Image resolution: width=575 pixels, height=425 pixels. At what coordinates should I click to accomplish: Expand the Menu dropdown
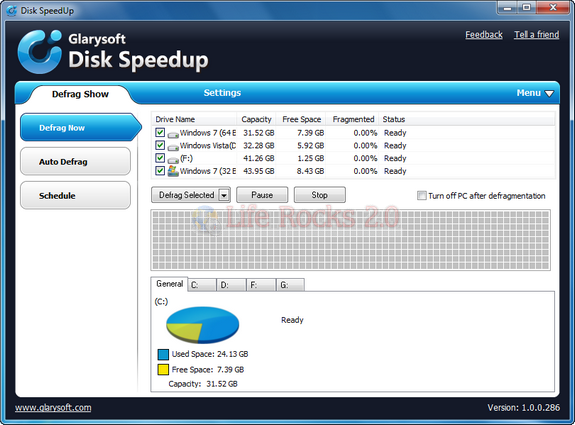click(535, 93)
